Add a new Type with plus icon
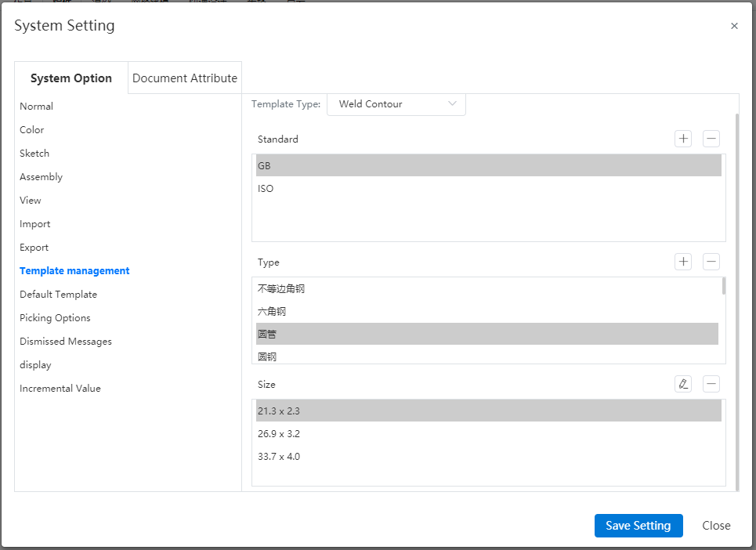 tap(682, 262)
